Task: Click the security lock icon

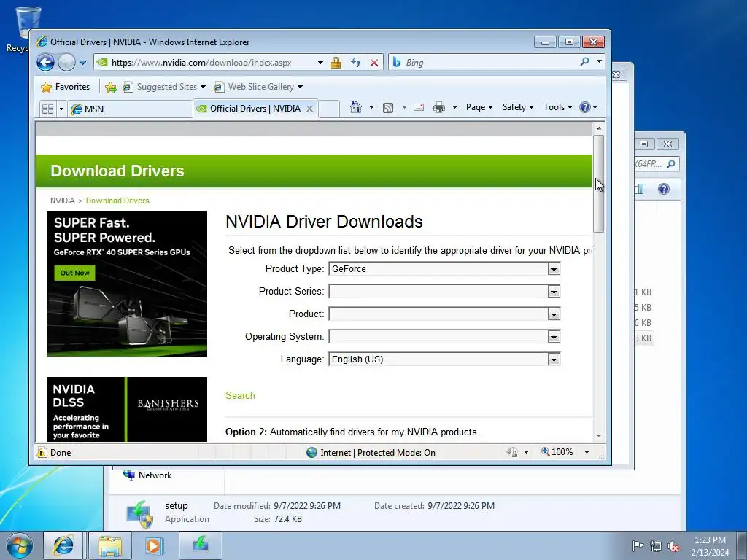Action: coord(336,63)
